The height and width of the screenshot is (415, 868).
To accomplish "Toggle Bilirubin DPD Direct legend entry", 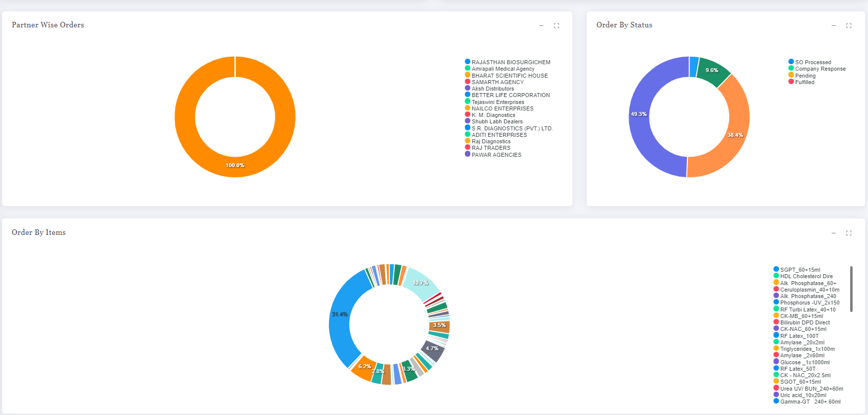I will [x=802, y=322].
